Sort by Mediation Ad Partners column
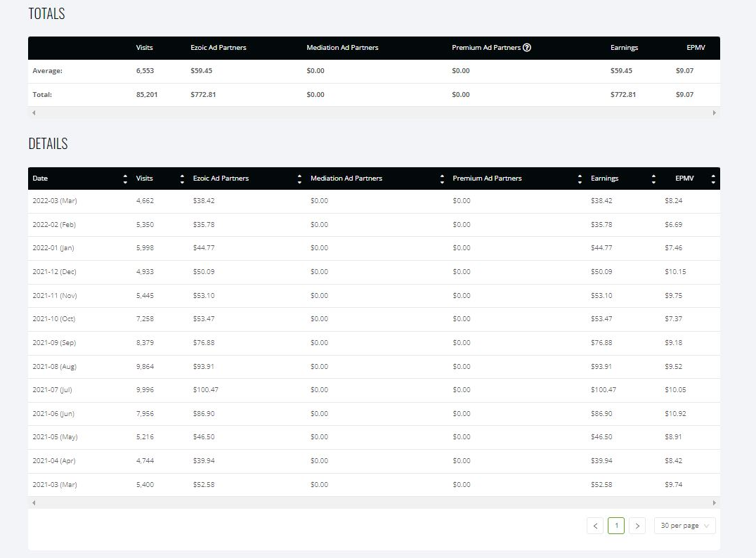Image resolution: width=756 pixels, height=558 pixels. pyautogui.click(x=442, y=179)
